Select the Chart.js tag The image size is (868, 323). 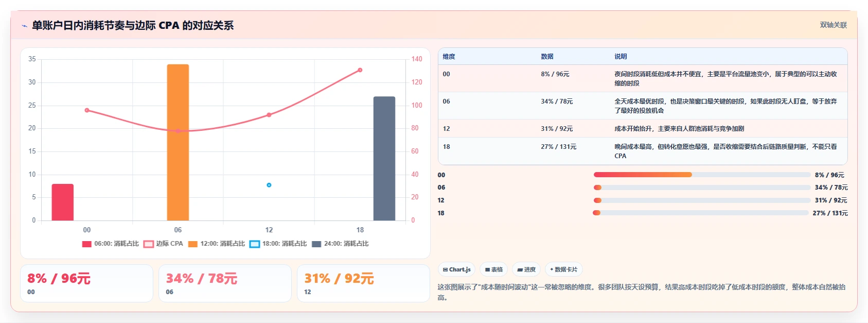tap(456, 269)
